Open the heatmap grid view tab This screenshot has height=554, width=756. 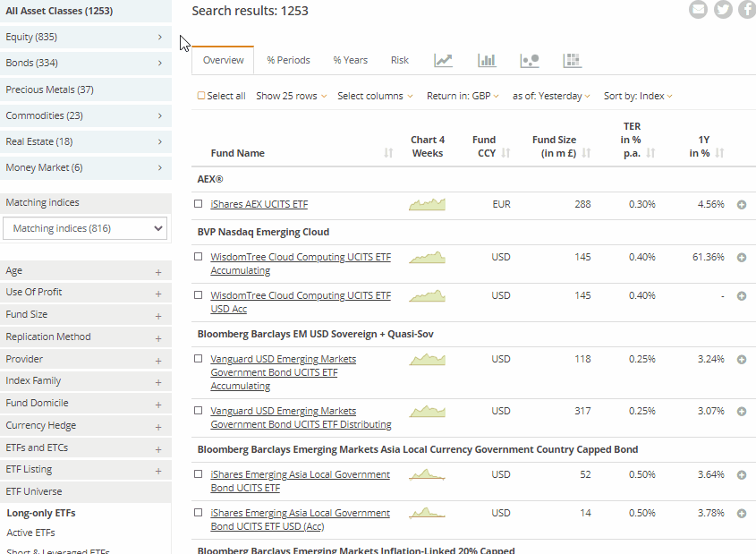pos(573,61)
